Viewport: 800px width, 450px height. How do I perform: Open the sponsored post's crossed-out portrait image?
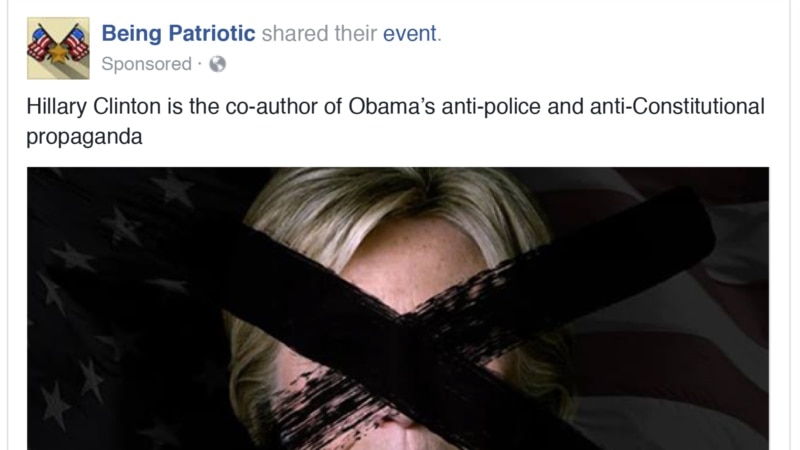tap(398, 309)
